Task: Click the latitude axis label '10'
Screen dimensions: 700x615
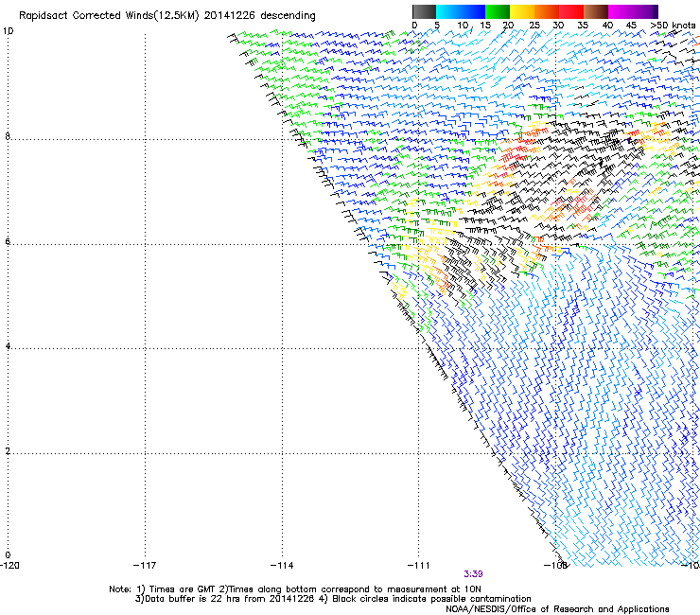Action: [x=8, y=31]
